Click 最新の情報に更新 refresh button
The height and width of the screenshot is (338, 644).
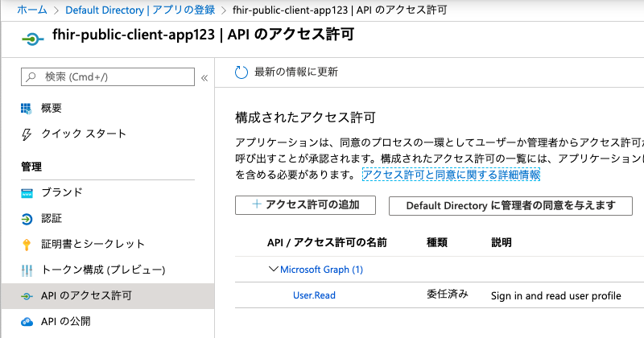[x=287, y=72]
